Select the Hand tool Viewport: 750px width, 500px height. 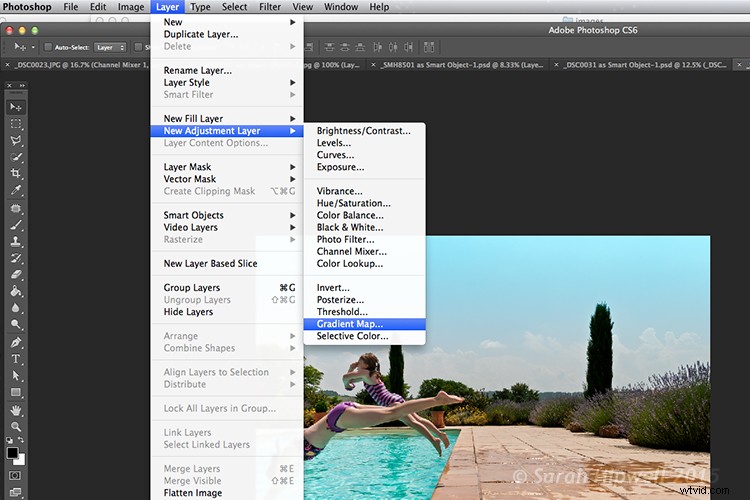coord(16,410)
